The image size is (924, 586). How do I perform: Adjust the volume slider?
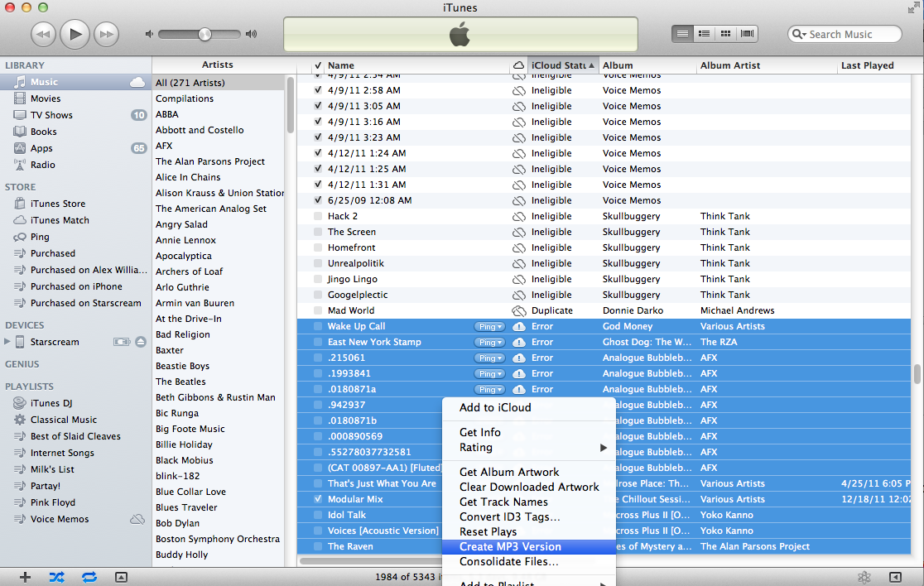(205, 34)
